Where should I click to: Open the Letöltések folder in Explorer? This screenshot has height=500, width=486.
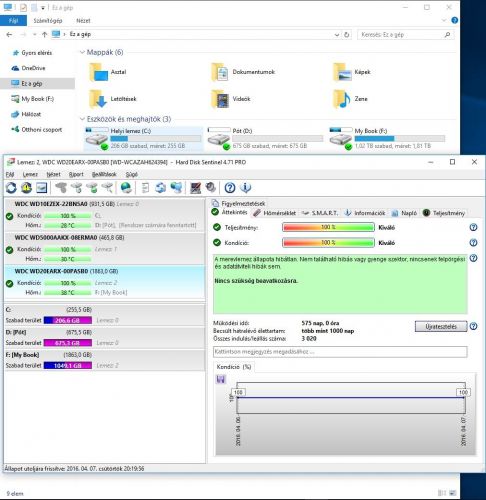click(x=113, y=99)
